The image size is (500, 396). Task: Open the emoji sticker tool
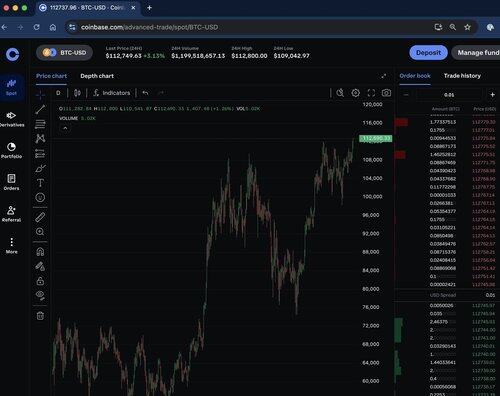(x=40, y=198)
